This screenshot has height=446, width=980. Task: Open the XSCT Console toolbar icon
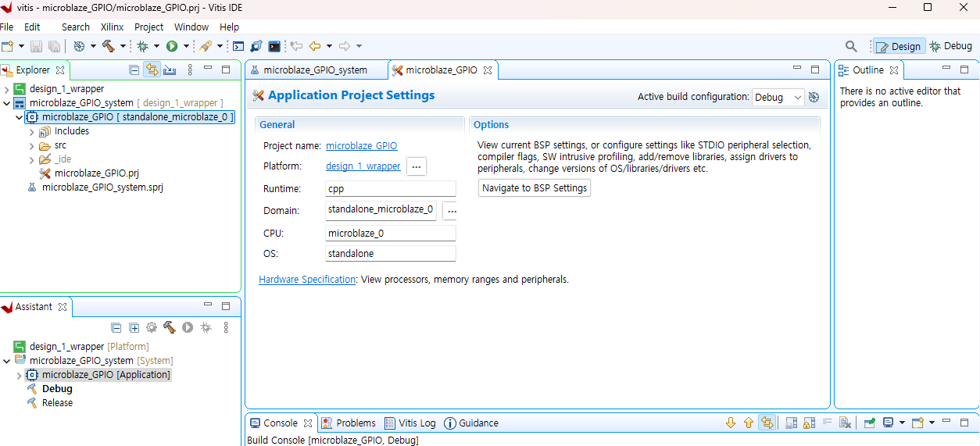click(x=238, y=46)
